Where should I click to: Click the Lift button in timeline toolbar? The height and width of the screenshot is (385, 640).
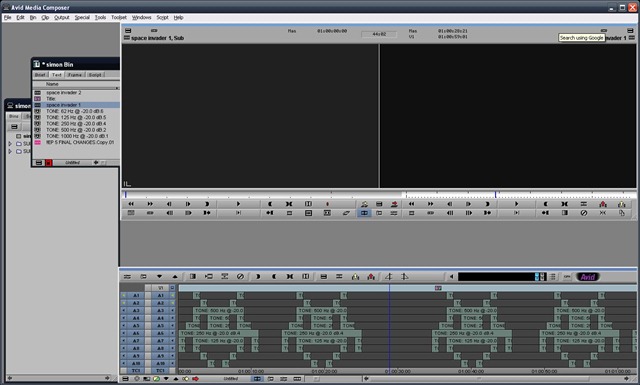click(324, 276)
